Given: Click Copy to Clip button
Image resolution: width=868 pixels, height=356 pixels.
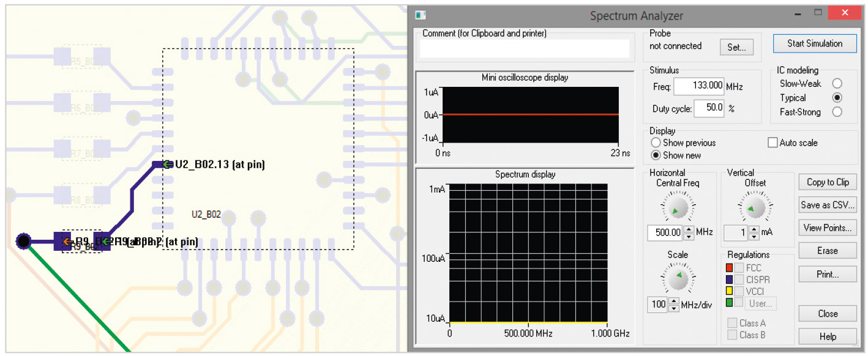Looking at the screenshot, I should [828, 182].
